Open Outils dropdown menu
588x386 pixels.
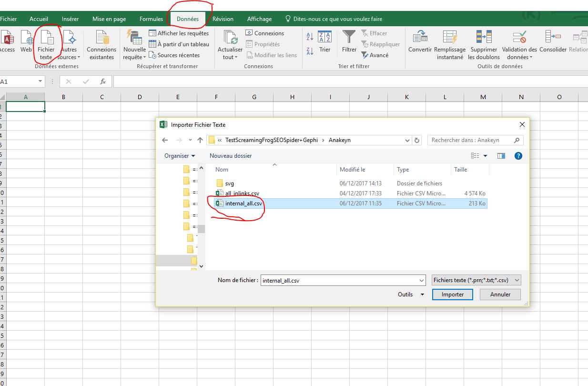pos(411,295)
